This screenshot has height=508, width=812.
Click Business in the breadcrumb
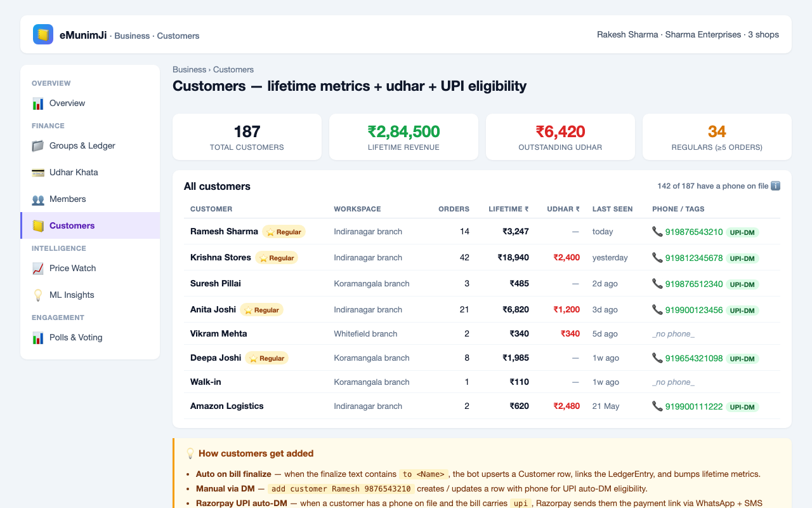pyautogui.click(x=189, y=69)
